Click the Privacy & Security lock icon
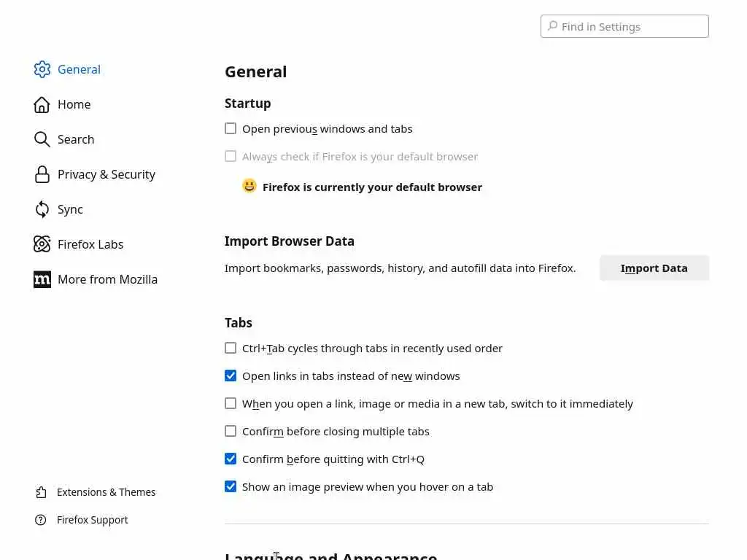 point(42,174)
